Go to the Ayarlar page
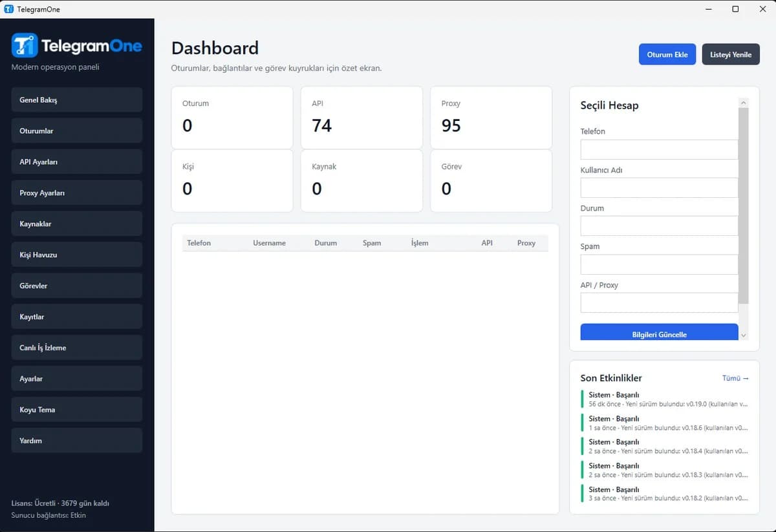 pos(77,379)
